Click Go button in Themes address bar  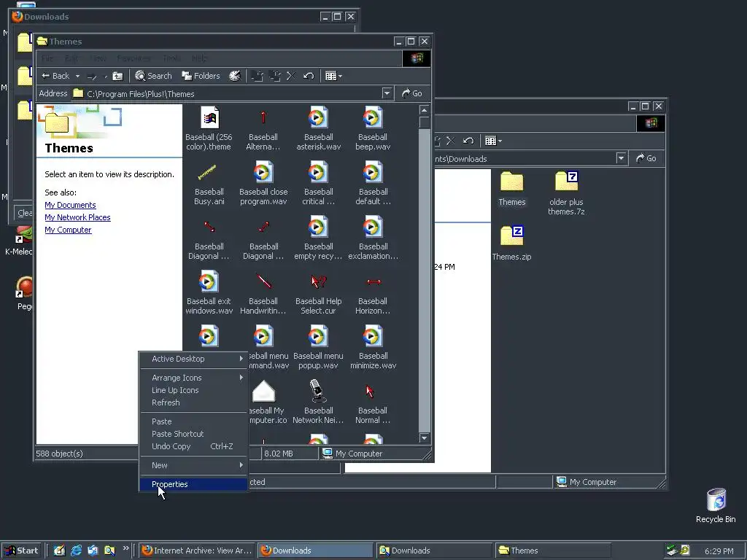click(412, 93)
